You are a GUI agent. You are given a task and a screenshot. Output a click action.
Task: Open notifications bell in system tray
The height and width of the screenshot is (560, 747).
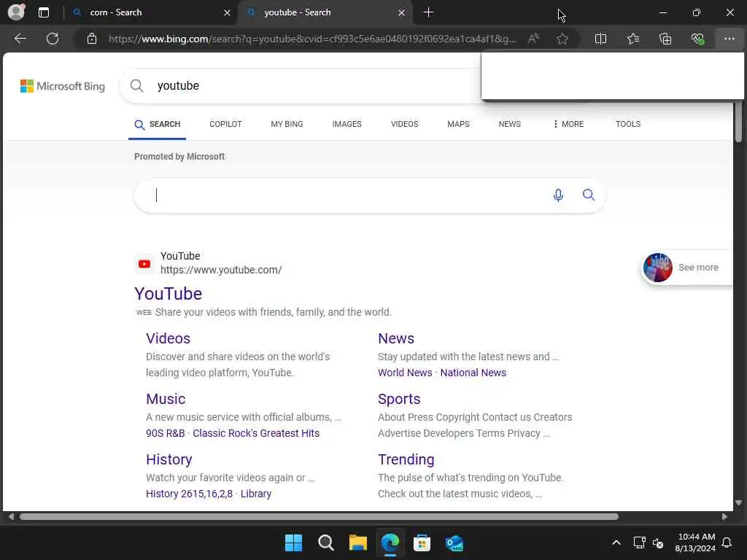(727, 542)
